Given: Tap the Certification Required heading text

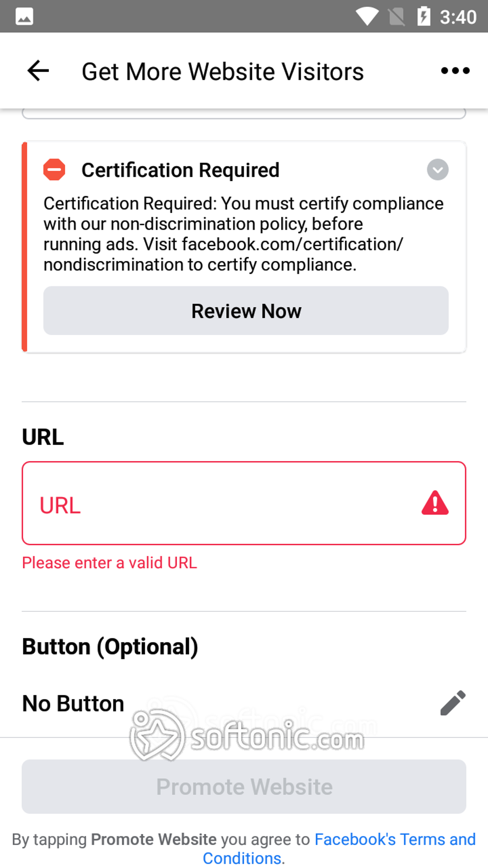Looking at the screenshot, I should (x=180, y=170).
